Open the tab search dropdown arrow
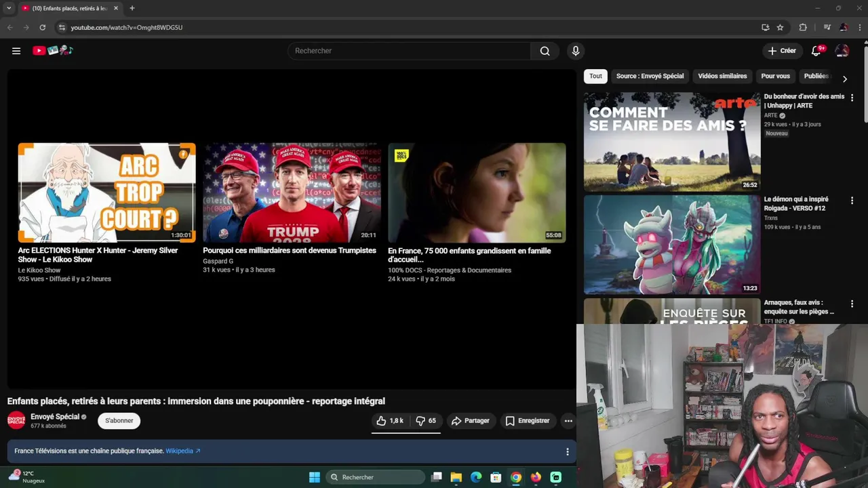This screenshot has height=488, width=868. (x=9, y=8)
